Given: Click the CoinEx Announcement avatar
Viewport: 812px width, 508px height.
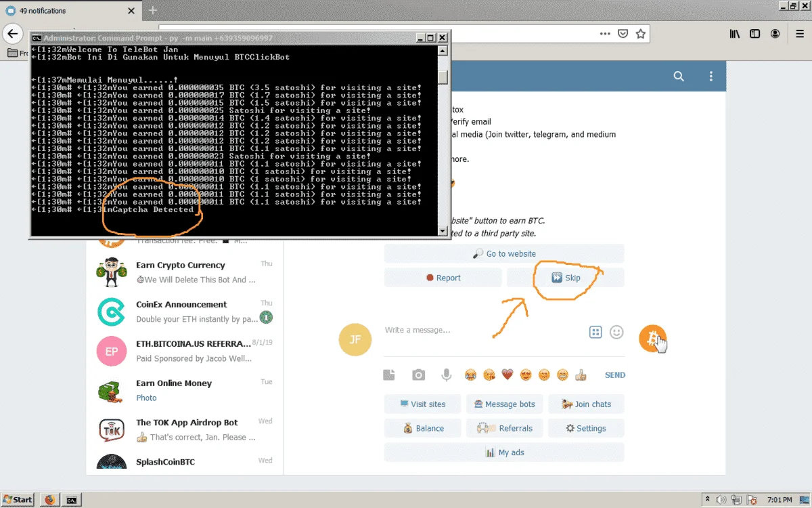Looking at the screenshot, I should (111, 311).
